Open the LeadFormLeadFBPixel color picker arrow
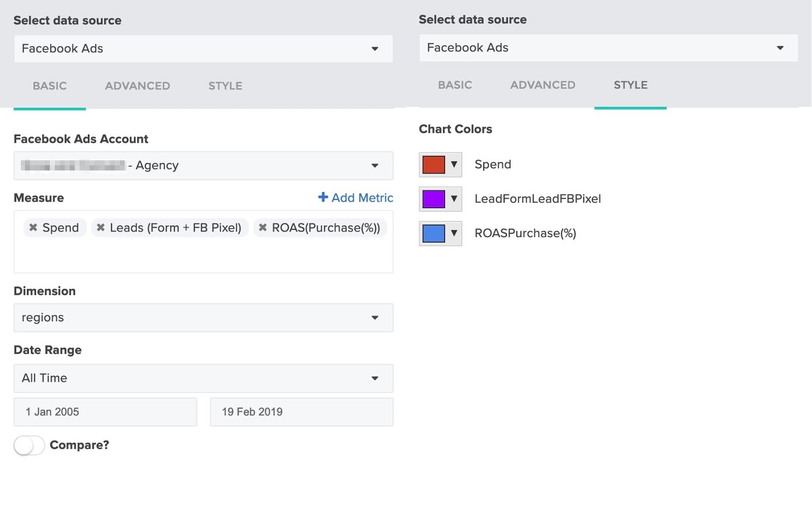The image size is (812, 526). pos(454,199)
